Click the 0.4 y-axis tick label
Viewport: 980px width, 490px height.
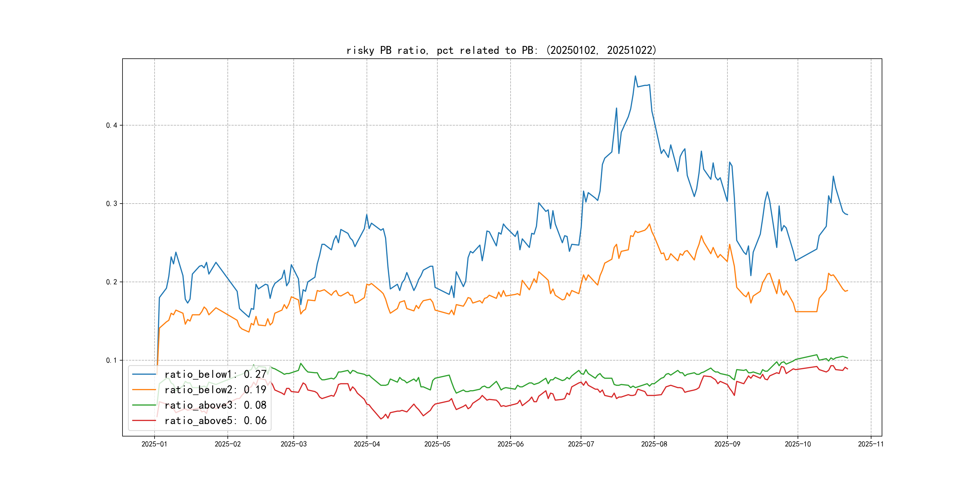tap(112, 126)
